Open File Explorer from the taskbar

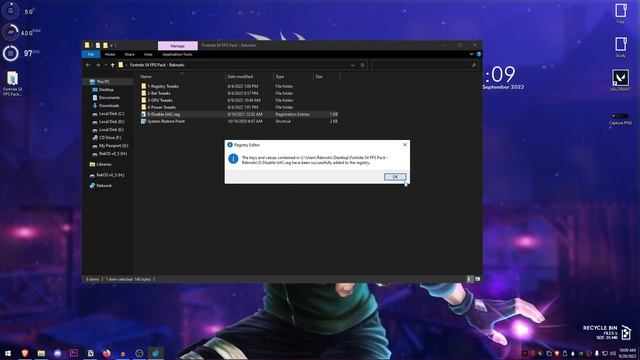tap(41, 353)
